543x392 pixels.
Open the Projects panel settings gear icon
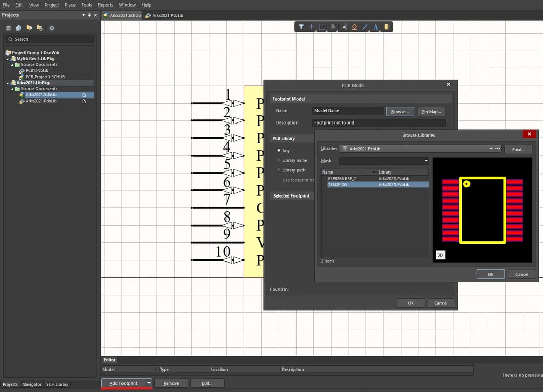pyautogui.click(x=51, y=28)
